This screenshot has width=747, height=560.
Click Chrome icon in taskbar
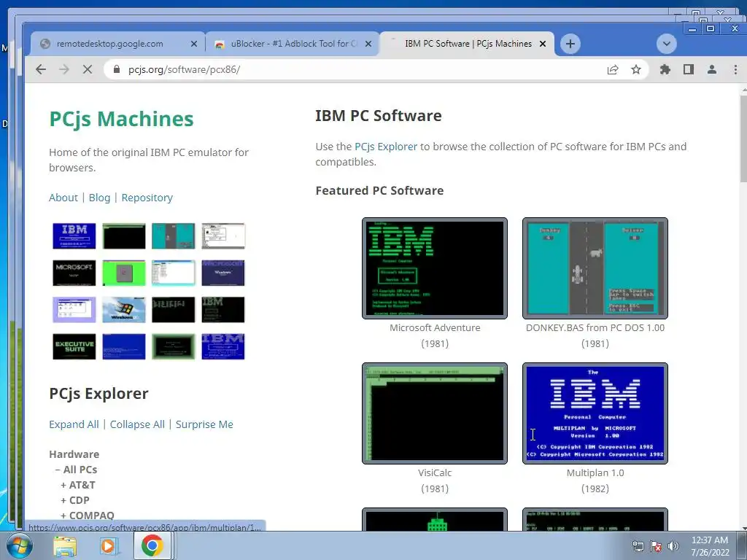152,545
